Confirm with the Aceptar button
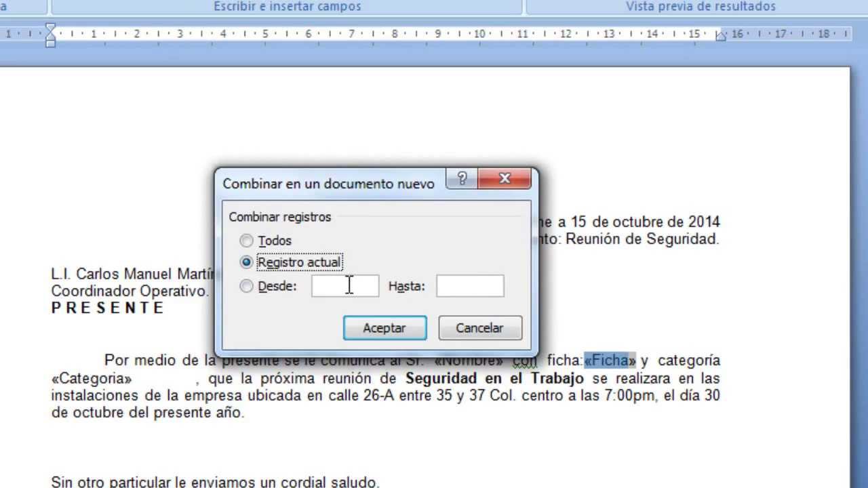 coord(385,328)
